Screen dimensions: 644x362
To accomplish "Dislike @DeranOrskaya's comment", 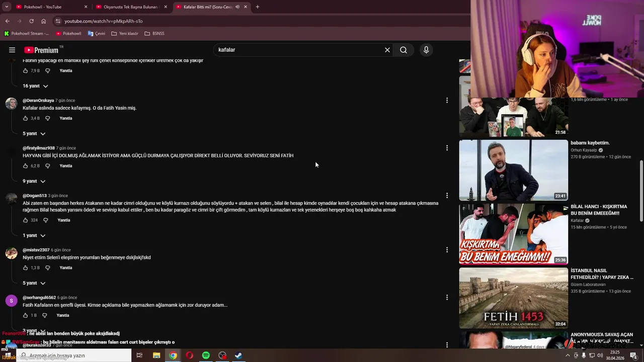I will [x=48, y=118].
